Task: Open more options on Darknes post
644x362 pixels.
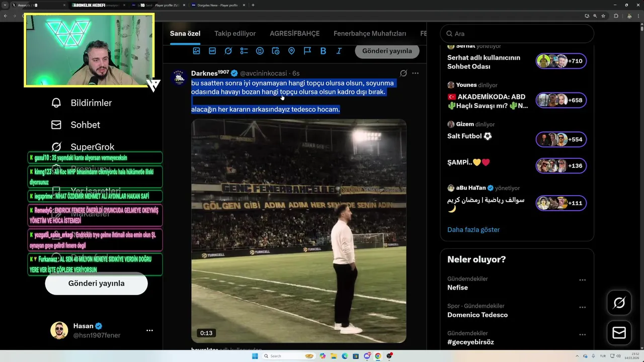Action: pos(415,73)
